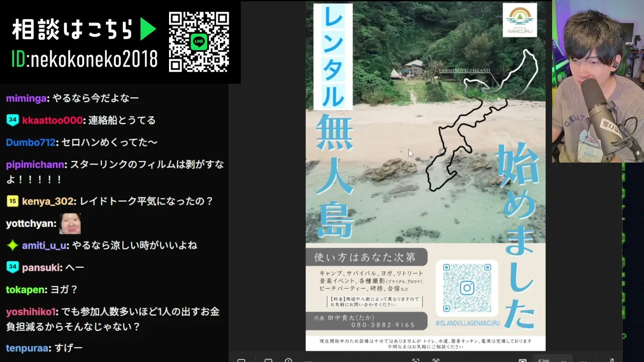Click the message レイドトーク平気になったの？
Viewport: 644px width, 362px height.
point(146,201)
